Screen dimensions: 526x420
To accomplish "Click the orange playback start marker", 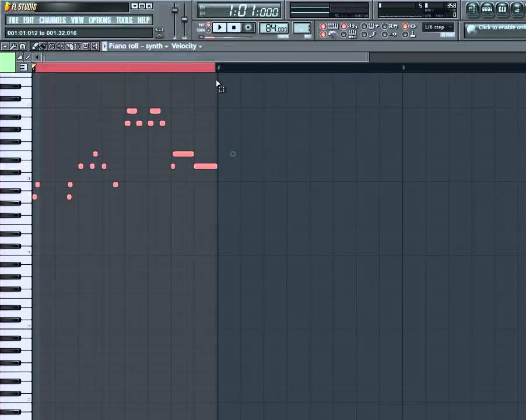I will tap(34, 66).
